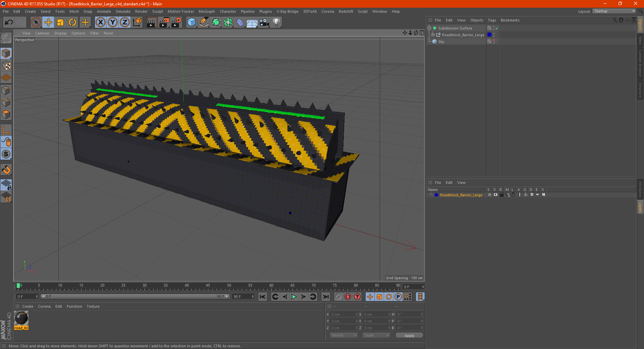The width and height of the screenshot is (644, 349).
Task: Step the end frame 90 F spinner
Action: tap(253, 297)
